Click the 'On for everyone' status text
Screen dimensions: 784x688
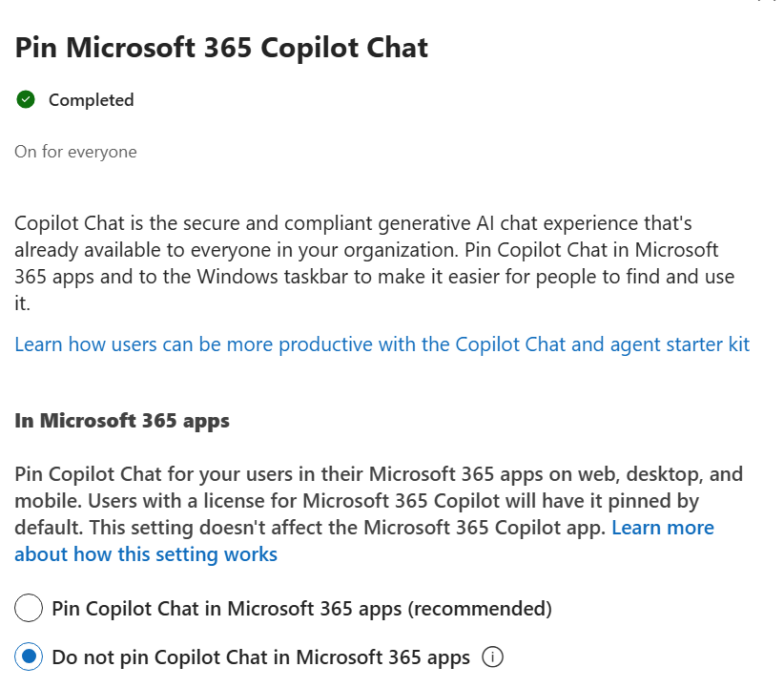[75, 152]
